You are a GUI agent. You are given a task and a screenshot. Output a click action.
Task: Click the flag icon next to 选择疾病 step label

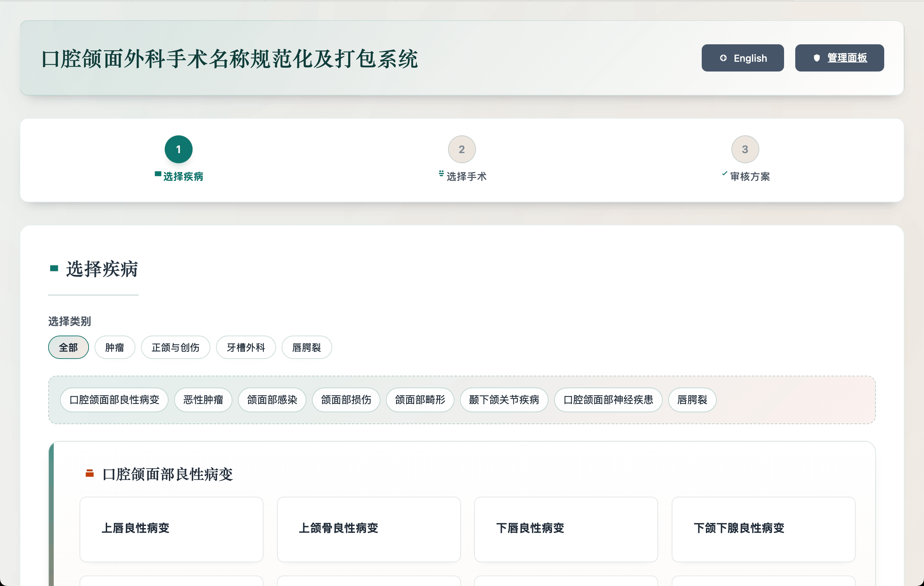158,174
